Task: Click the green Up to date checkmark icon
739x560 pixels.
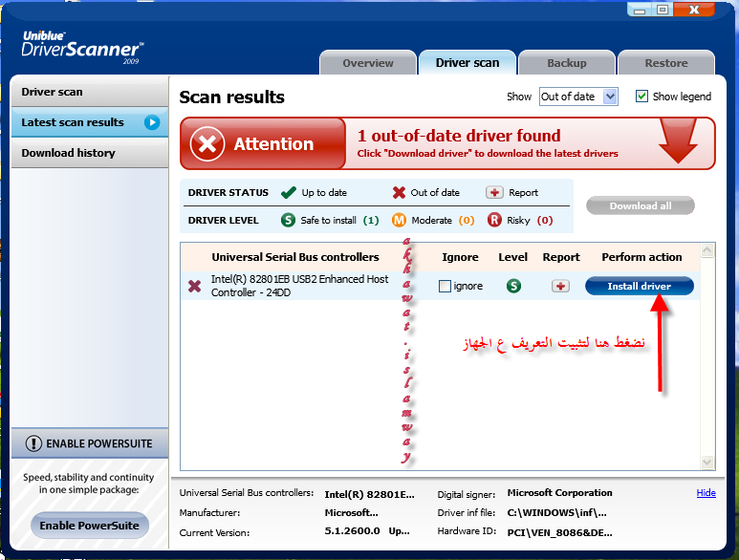Action: click(289, 192)
